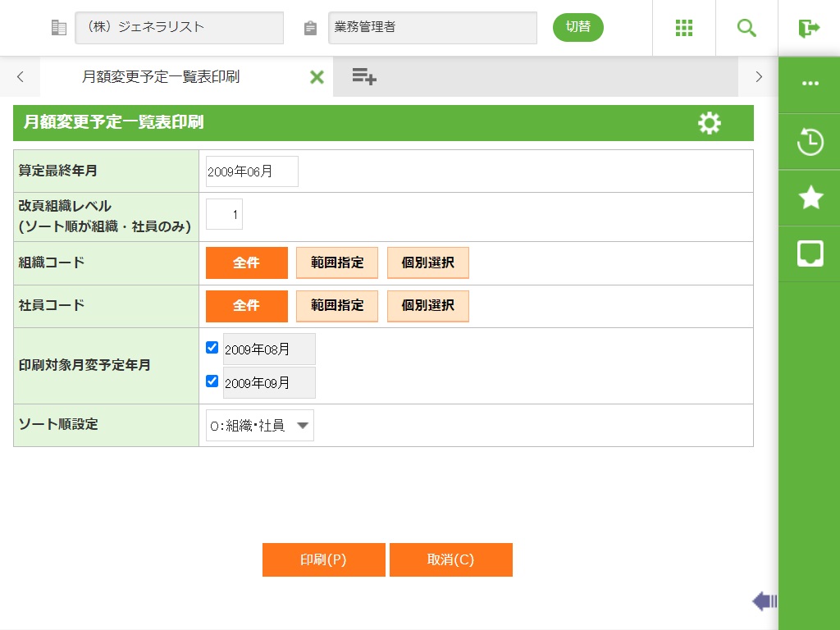Open the settings gear icon
The width and height of the screenshot is (840, 630).
[709, 123]
